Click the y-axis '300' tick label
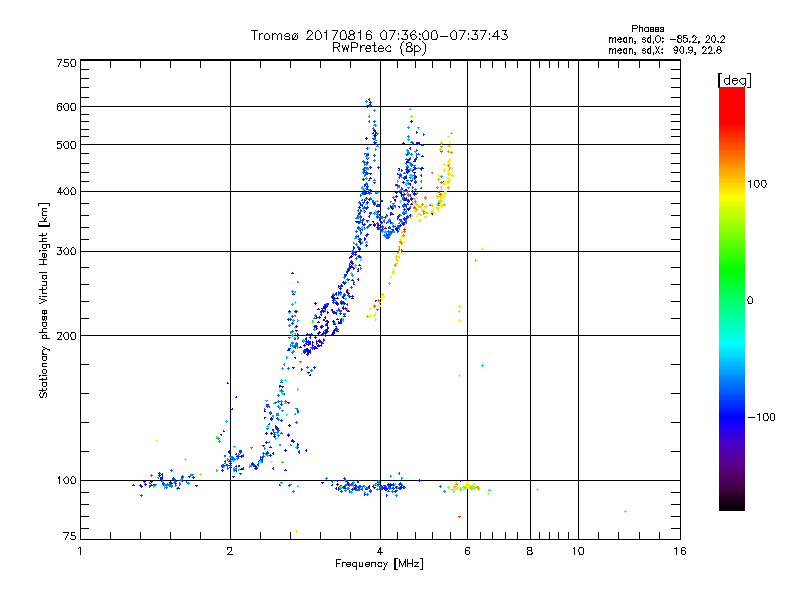This screenshot has height=600, width=800. [x=66, y=252]
